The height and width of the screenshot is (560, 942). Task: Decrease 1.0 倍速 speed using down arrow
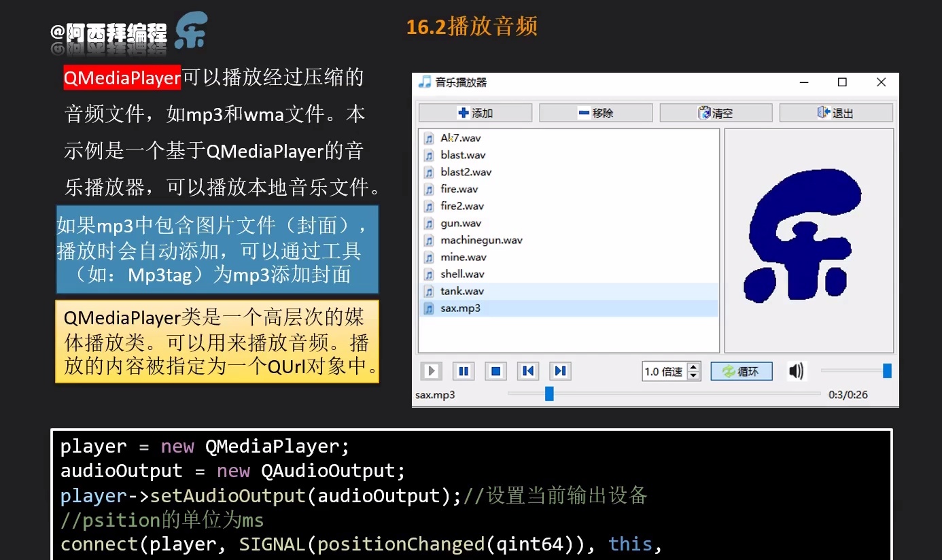pos(694,374)
